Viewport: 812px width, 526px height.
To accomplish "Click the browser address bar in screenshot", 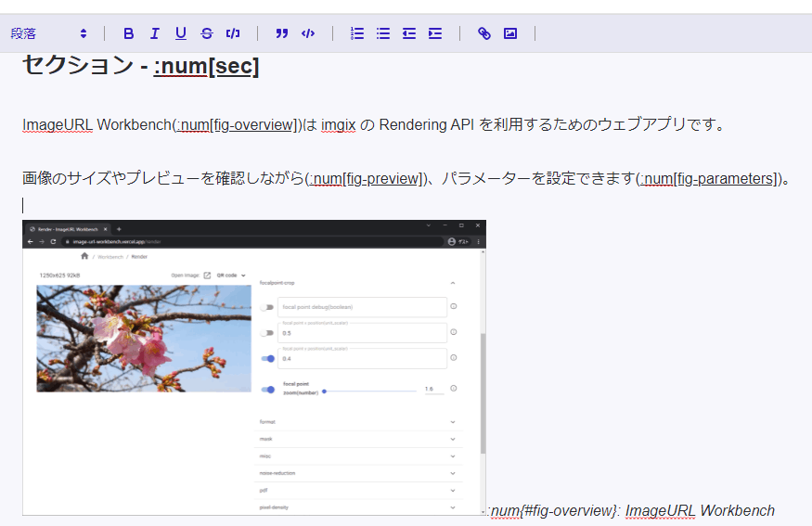I will point(252,242).
